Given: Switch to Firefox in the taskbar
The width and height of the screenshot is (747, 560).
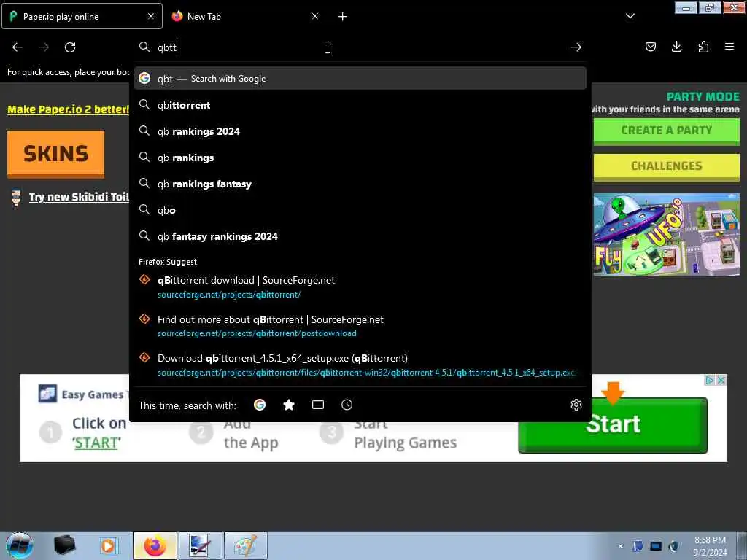Looking at the screenshot, I should (x=155, y=545).
